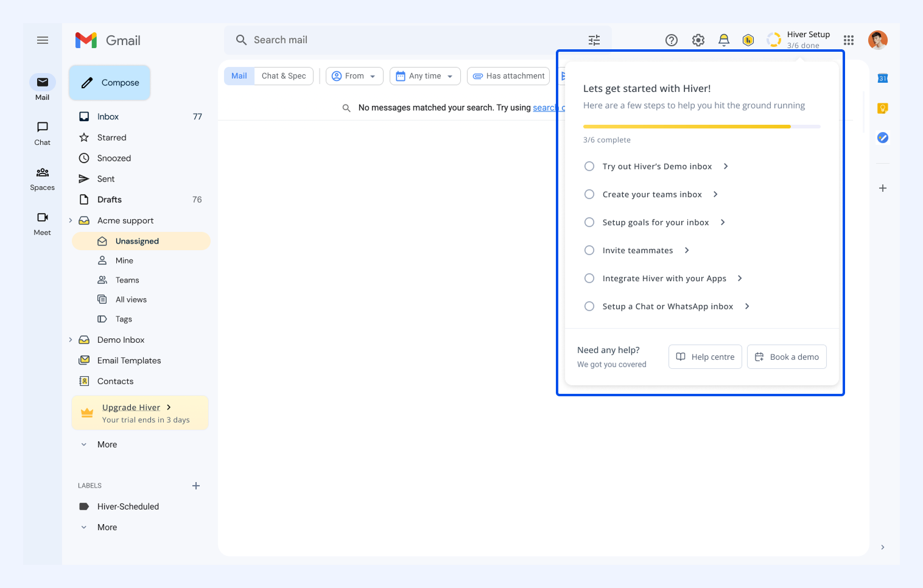Click the yellow setup progress bar
Image resolution: width=923 pixels, height=588 pixels.
coord(687,127)
